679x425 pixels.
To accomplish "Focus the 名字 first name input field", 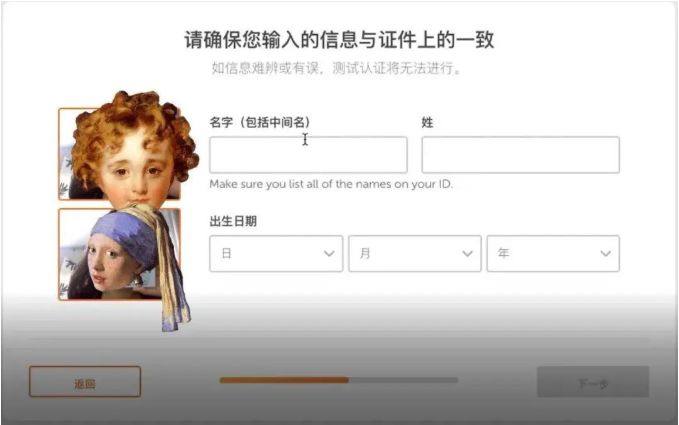I will [308, 155].
